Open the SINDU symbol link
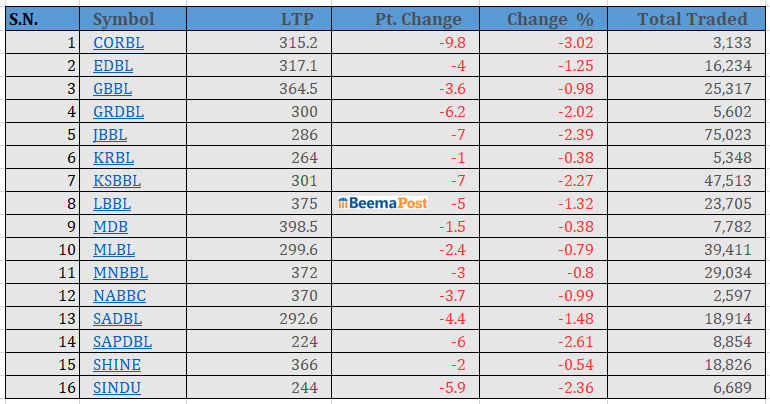The height and width of the screenshot is (404, 770). [x=117, y=387]
